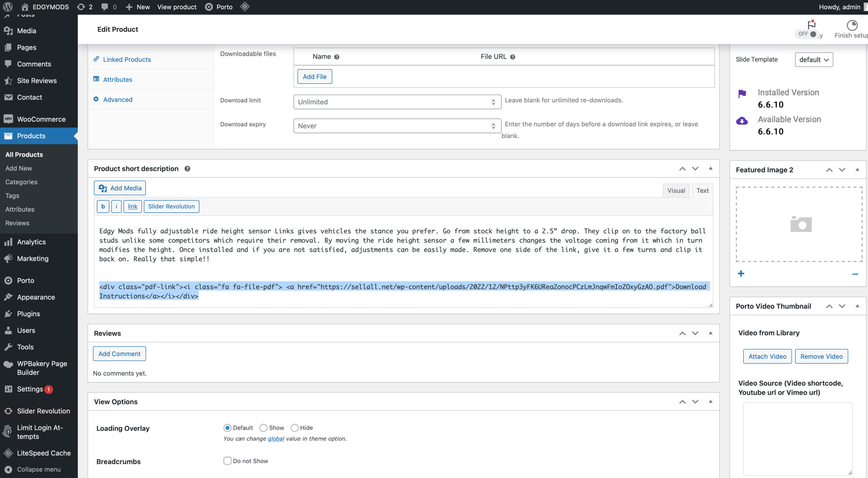Click the help icon next to File URL

point(513,57)
